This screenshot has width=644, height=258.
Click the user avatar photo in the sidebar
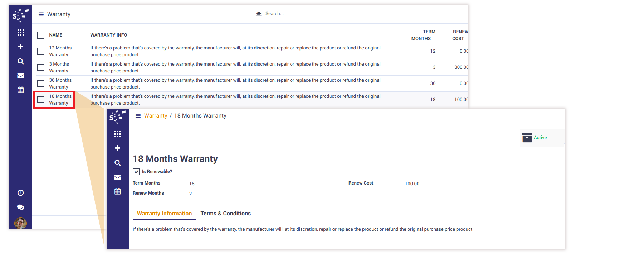(20, 223)
